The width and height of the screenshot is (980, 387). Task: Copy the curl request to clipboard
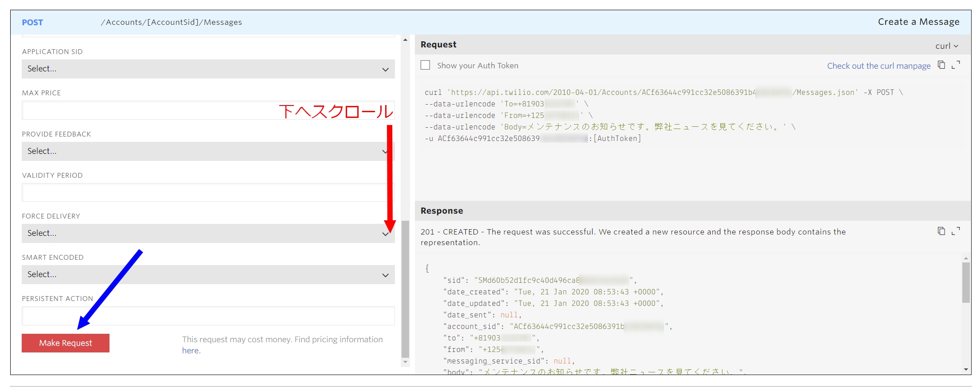click(941, 65)
